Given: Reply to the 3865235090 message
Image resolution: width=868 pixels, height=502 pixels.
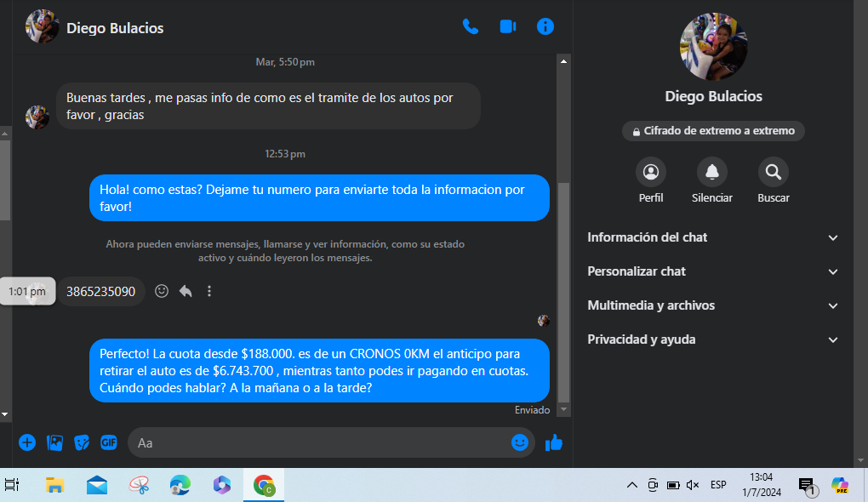Looking at the screenshot, I should 186,291.
